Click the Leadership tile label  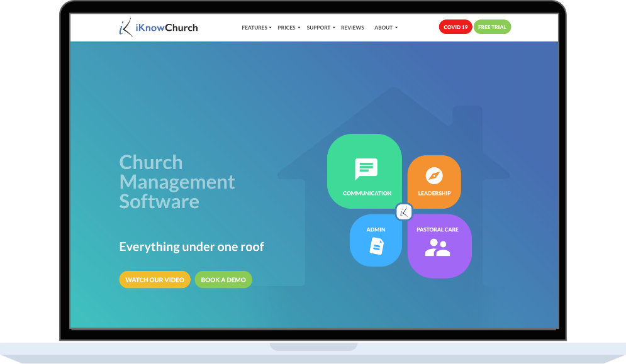coord(434,193)
